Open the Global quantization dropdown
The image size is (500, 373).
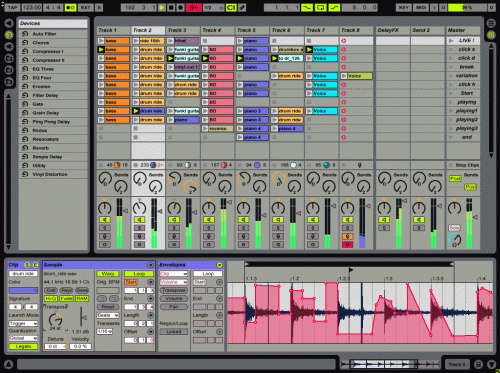click(23, 338)
